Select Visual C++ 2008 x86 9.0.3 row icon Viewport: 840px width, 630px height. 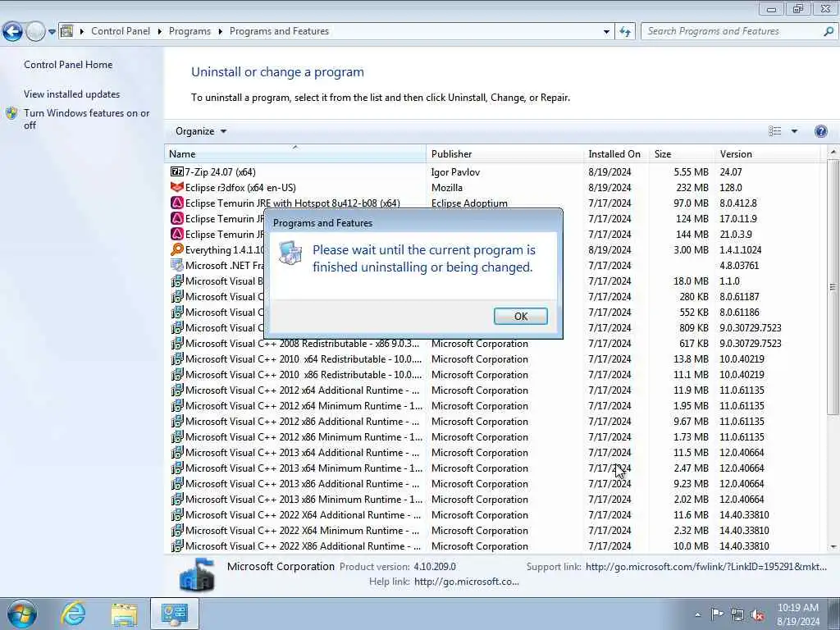pos(177,344)
